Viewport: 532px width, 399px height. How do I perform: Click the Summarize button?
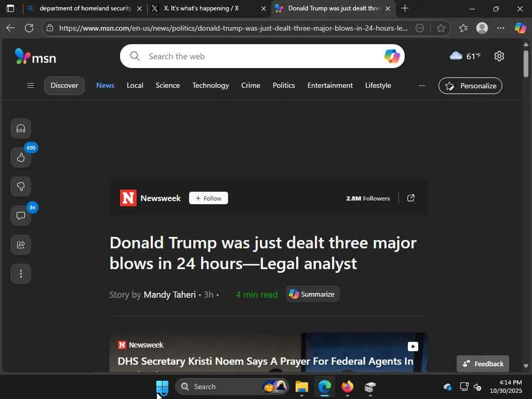312,294
